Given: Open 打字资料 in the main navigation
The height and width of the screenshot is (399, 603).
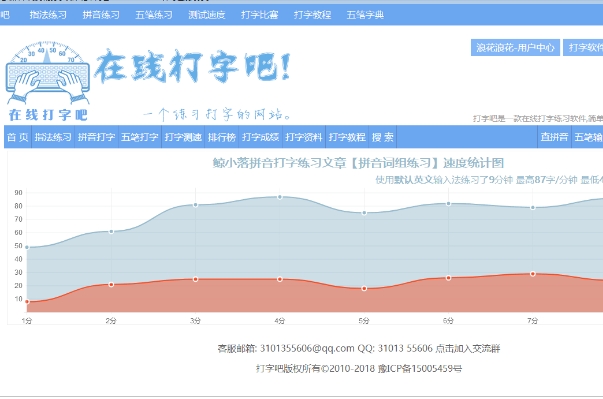Looking at the screenshot, I should [x=304, y=137].
